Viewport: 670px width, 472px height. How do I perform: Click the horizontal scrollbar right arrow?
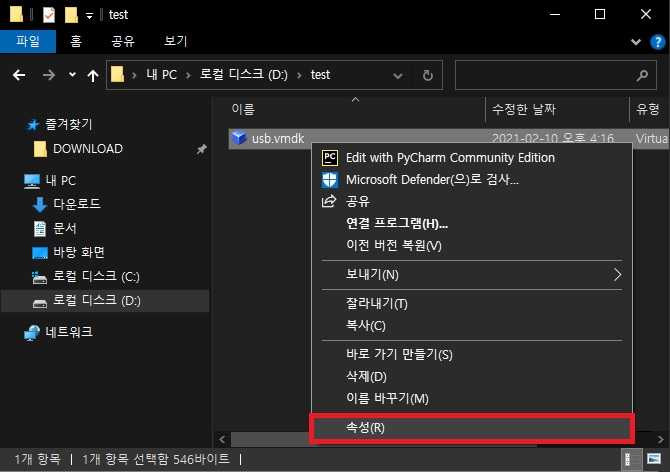point(661,439)
